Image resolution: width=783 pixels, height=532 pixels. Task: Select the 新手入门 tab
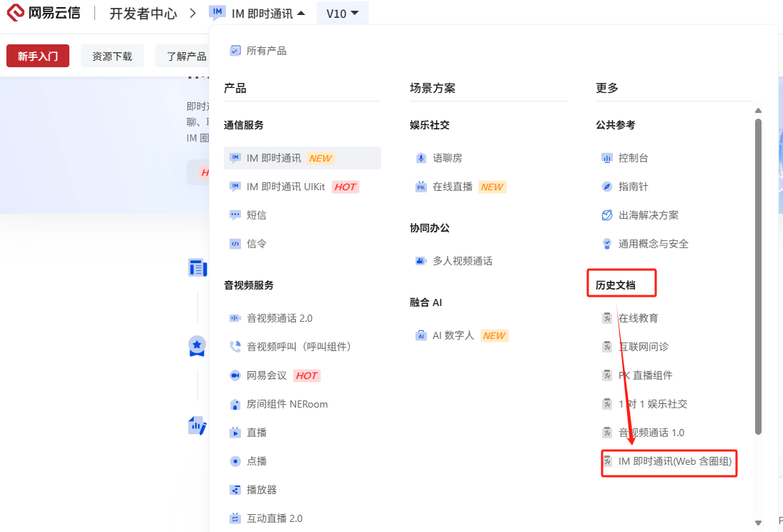coord(38,56)
